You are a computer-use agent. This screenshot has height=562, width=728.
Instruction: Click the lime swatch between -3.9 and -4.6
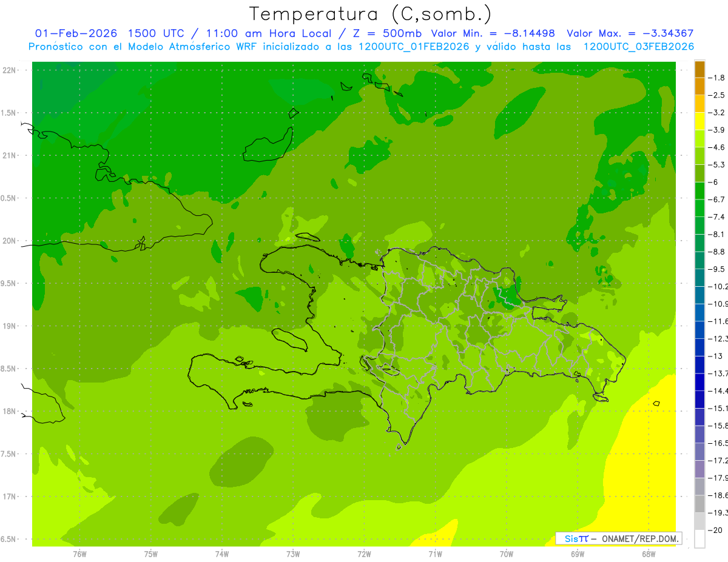699,139
